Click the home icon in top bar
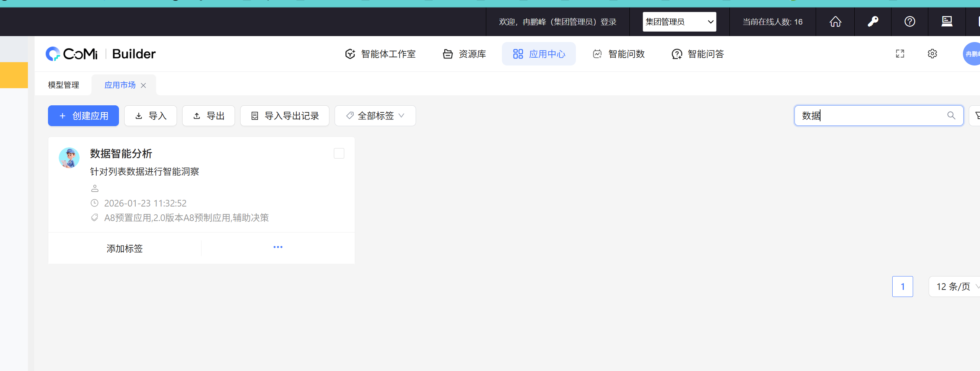Viewport: 980px width, 371px height. pyautogui.click(x=835, y=22)
